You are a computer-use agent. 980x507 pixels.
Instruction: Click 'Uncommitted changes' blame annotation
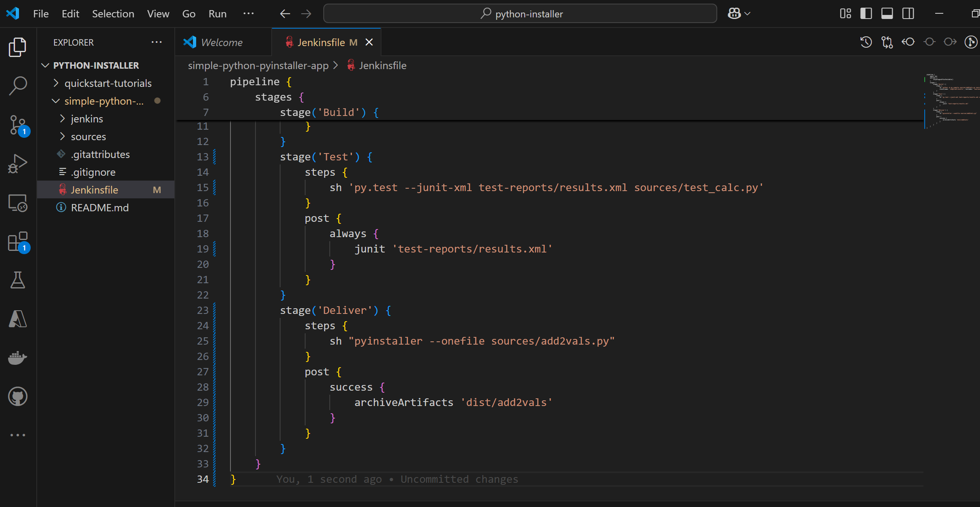pyautogui.click(x=459, y=479)
